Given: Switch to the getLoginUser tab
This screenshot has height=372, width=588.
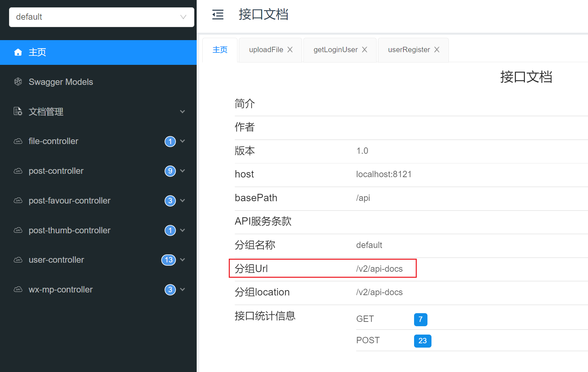Looking at the screenshot, I should tap(335, 49).
